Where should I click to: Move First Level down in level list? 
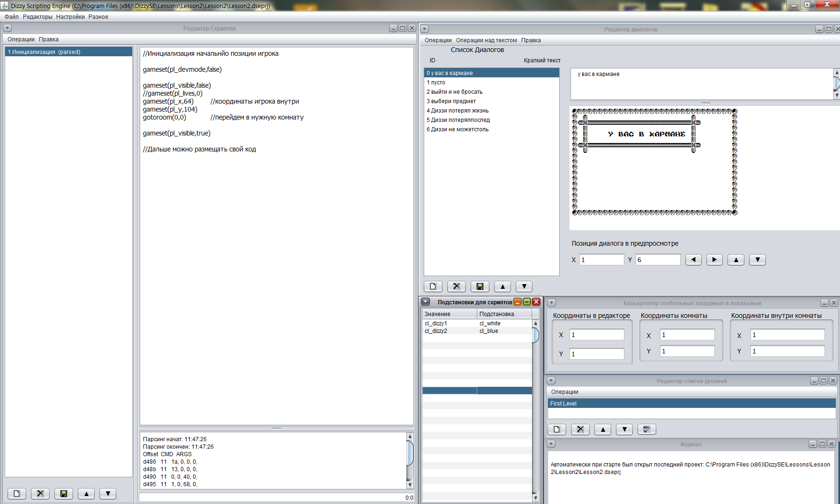624,429
